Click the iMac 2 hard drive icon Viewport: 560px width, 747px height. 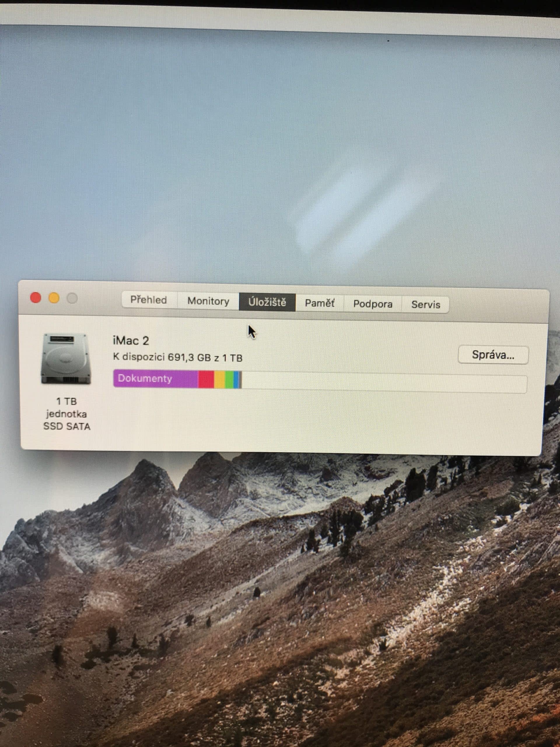[66, 359]
